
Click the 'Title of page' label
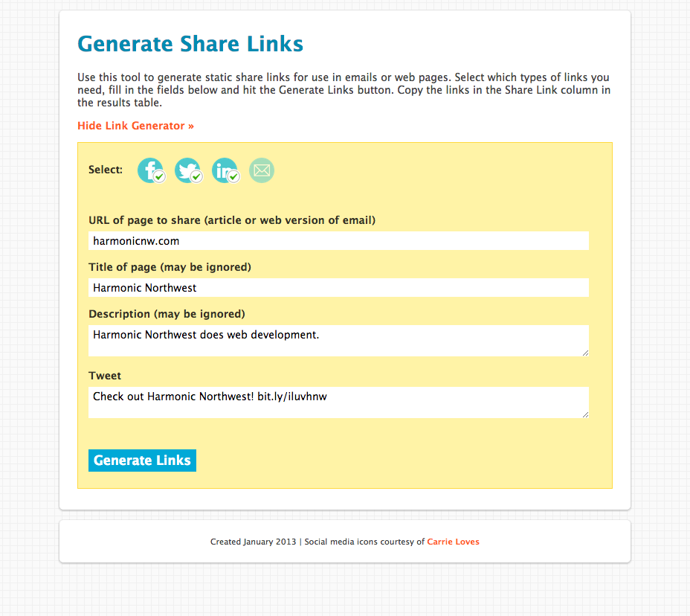[x=170, y=267]
